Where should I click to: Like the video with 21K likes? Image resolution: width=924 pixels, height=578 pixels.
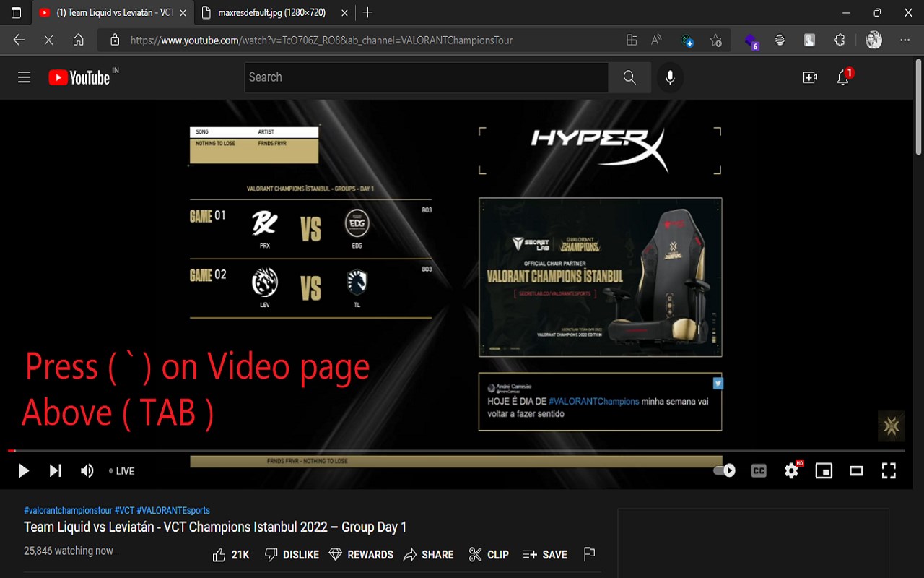point(231,555)
